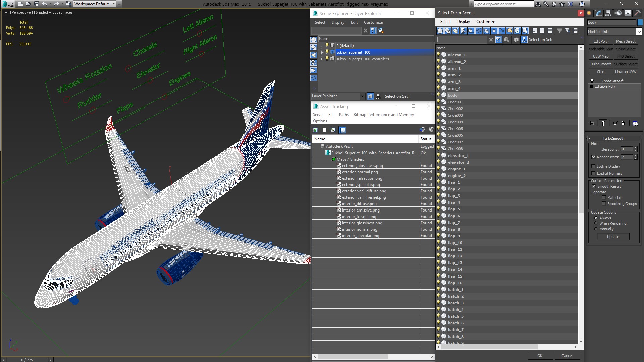The image size is (644, 362).
Task: Click the Select From Scene vertical scrollbar
Action: tap(581, 131)
